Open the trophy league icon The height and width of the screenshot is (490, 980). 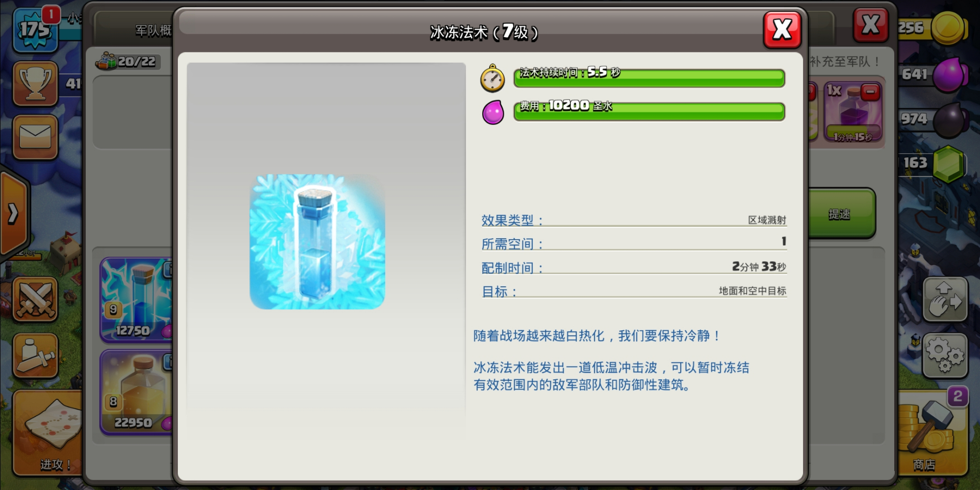(35, 83)
